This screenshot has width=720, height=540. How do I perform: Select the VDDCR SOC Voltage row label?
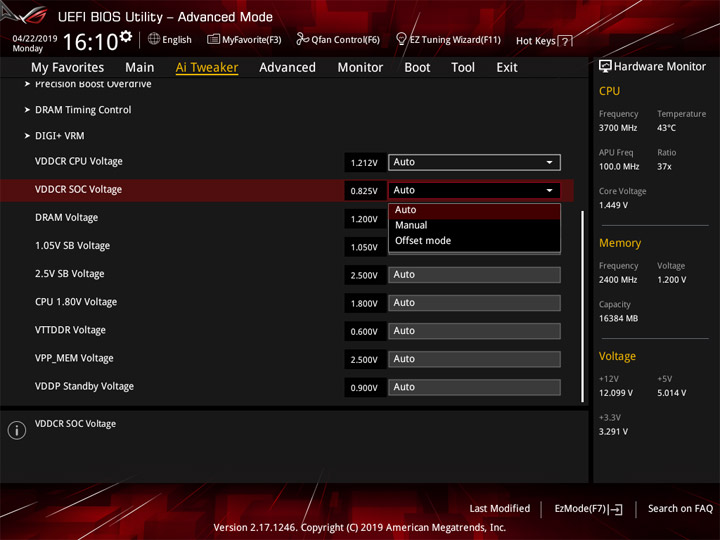tap(79, 190)
